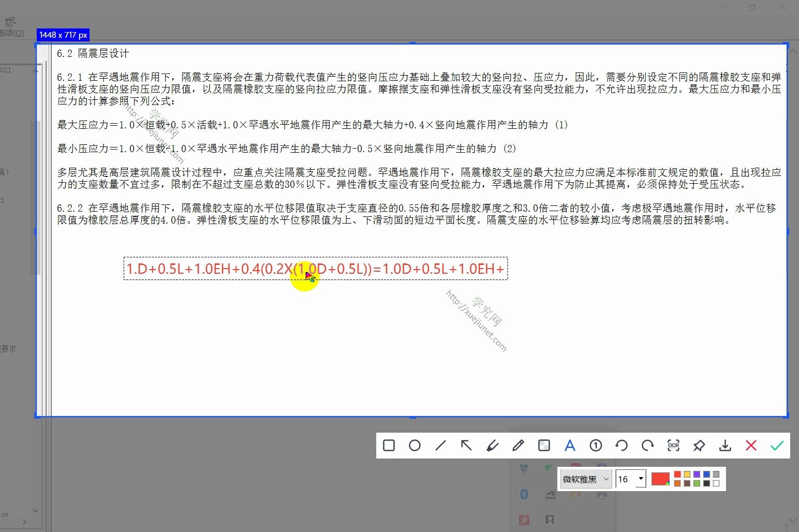Viewport: 799px width, 532px height.
Task: Select the arrow drawing tool
Action: tap(466, 446)
